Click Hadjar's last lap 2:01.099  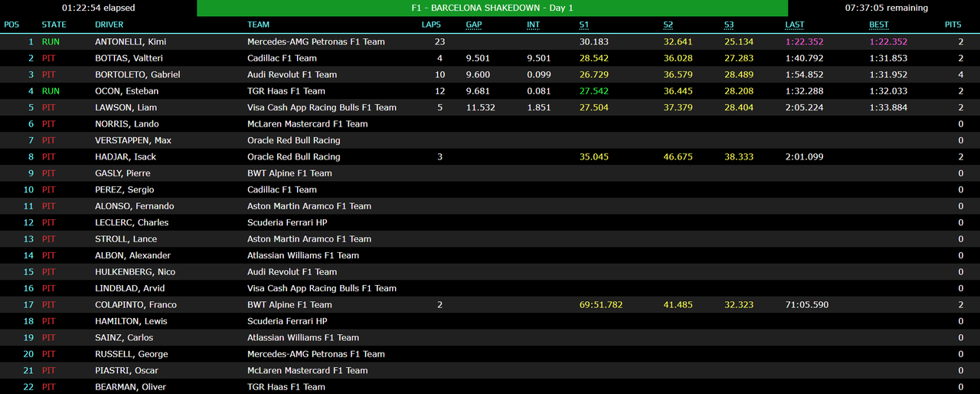(x=805, y=157)
